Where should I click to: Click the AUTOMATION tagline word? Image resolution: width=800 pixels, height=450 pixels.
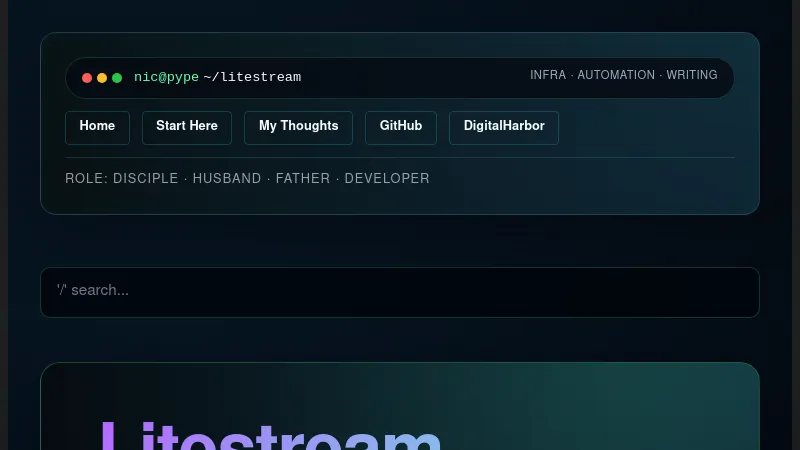pos(616,75)
